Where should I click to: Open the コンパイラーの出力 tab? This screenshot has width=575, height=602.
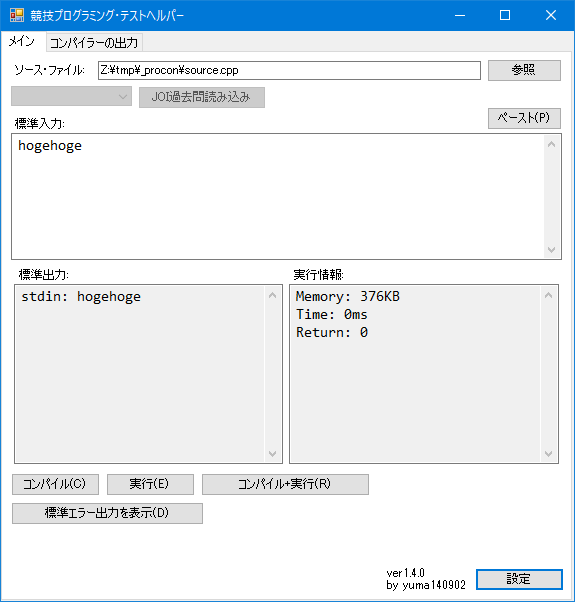coord(94,43)
